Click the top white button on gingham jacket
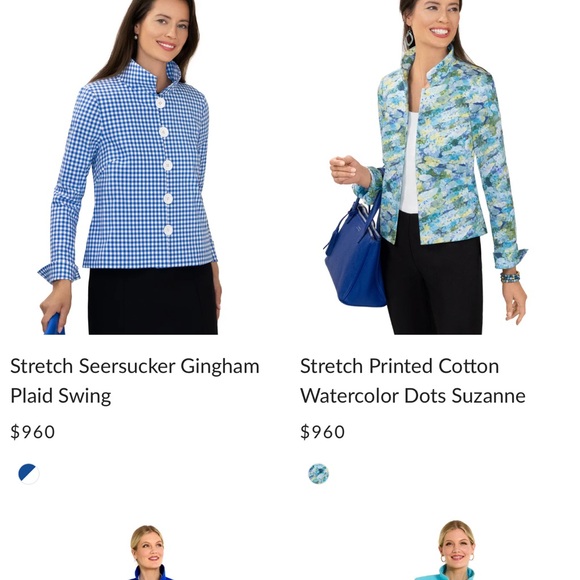This screenshot has height=580, width=580. [x=160, y=102]
